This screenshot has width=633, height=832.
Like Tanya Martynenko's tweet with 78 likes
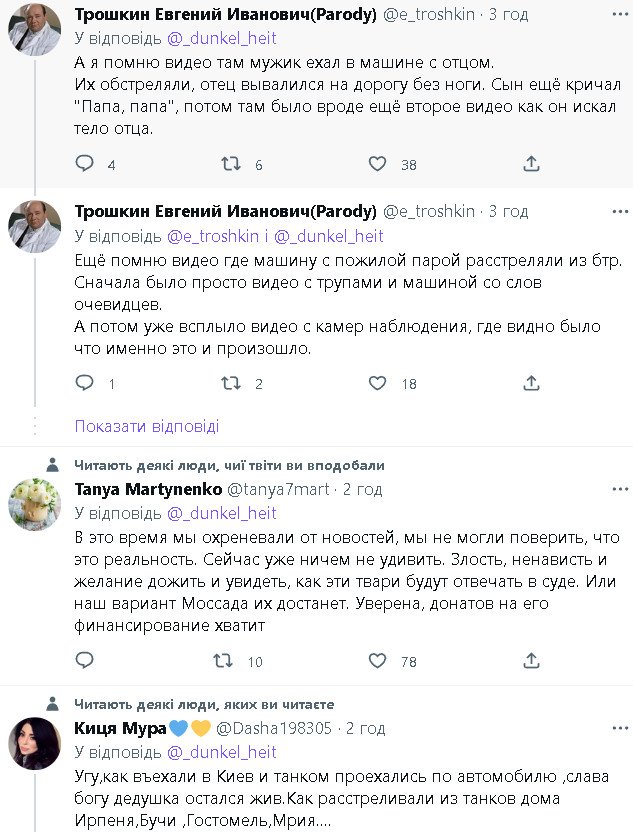tap(377, 661)
